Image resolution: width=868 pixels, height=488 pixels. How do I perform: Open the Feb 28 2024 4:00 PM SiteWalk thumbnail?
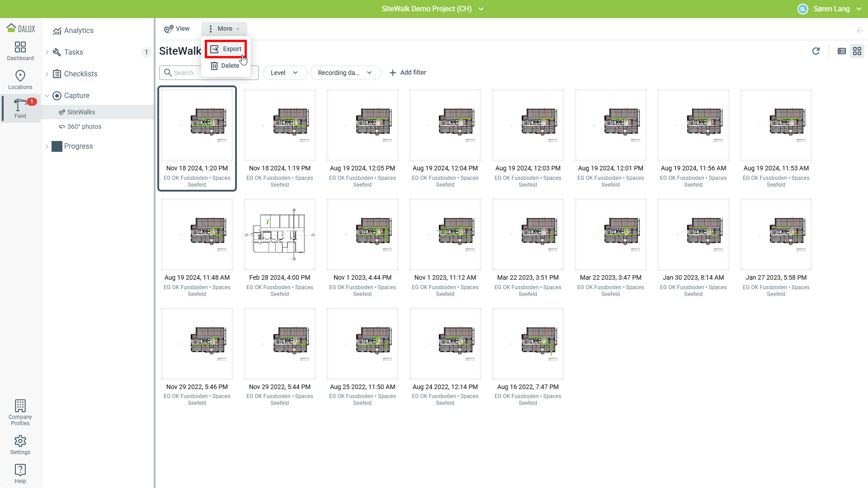point(280,235)
